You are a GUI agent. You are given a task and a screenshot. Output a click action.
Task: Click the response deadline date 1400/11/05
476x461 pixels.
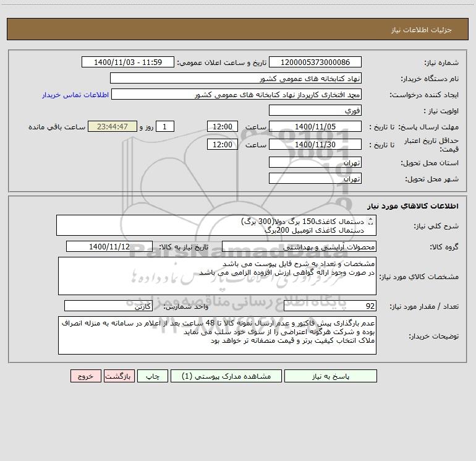click(x=315, y=126)
